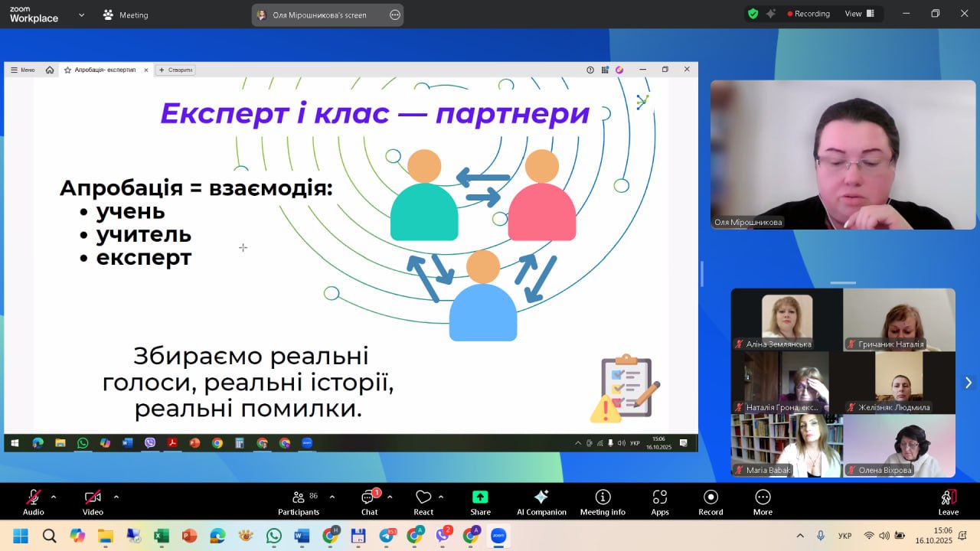
Task: Select Оля Мірошникова's speaker video
Action: 843,155
